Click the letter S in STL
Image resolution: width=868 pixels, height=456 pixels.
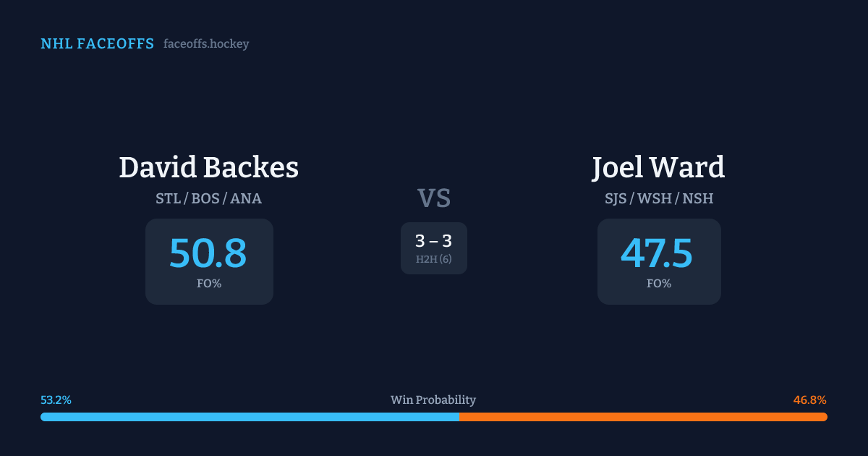(x=160, y=198)
